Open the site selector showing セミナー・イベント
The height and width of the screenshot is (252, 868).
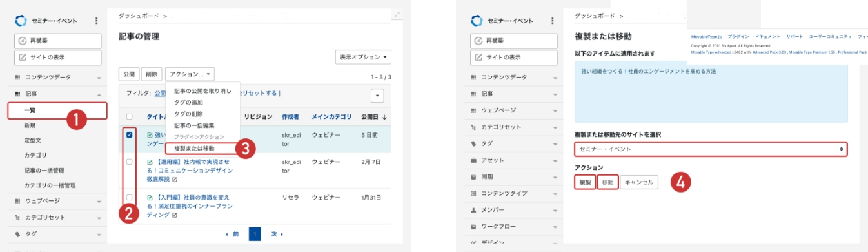click(x=711, y=149)
